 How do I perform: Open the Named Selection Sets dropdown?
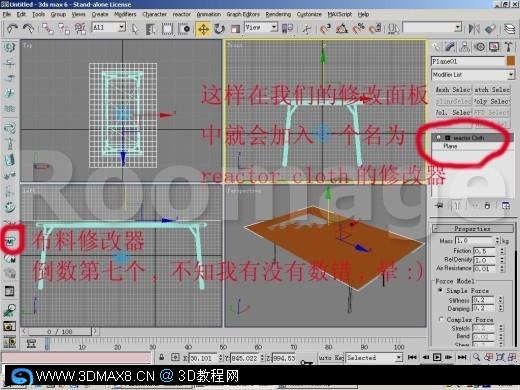pyautogui.click(x=432, y=27)
